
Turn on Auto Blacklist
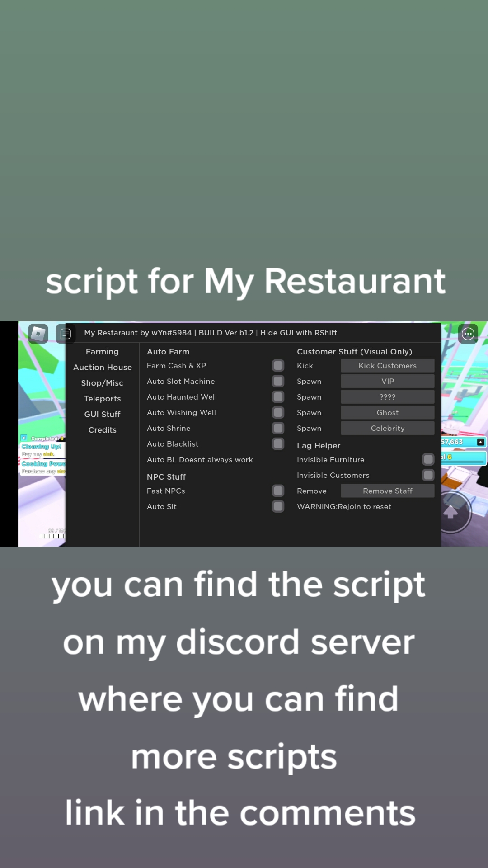tap(278, 444)
